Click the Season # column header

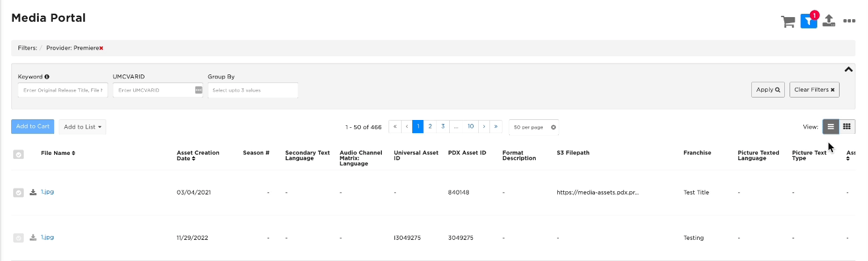[x=256, y=153]
